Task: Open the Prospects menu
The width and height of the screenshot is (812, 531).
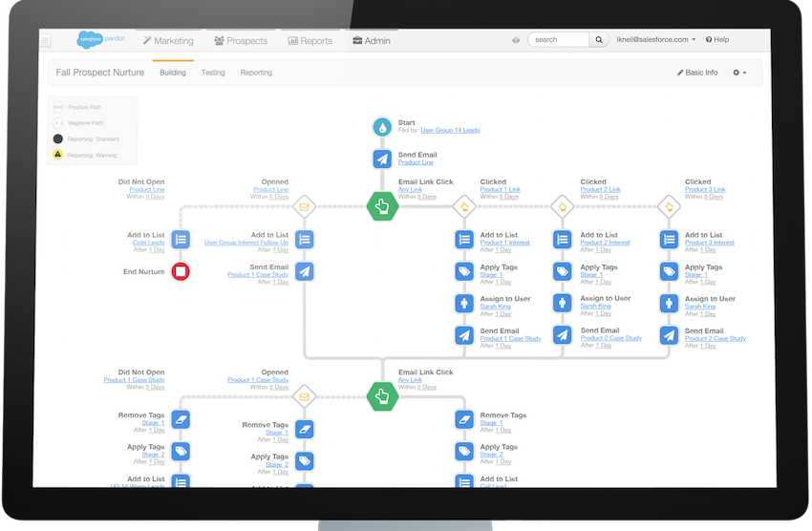Action: [x=241, y=41]
